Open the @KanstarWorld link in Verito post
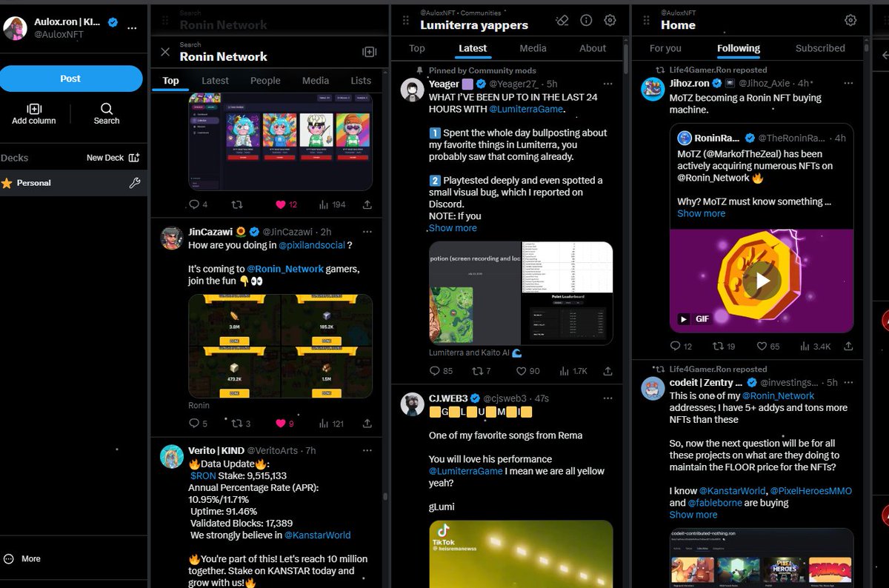 coord(317,535)
